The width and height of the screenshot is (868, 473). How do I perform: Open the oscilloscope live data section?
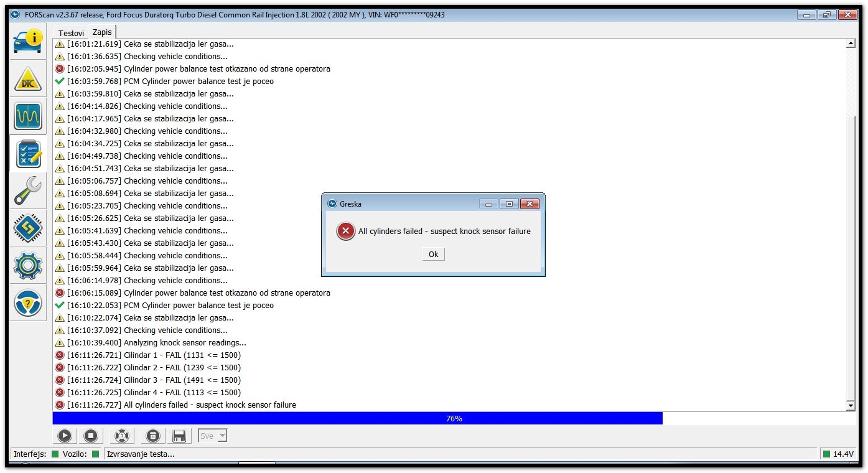[x=28, y=116]
